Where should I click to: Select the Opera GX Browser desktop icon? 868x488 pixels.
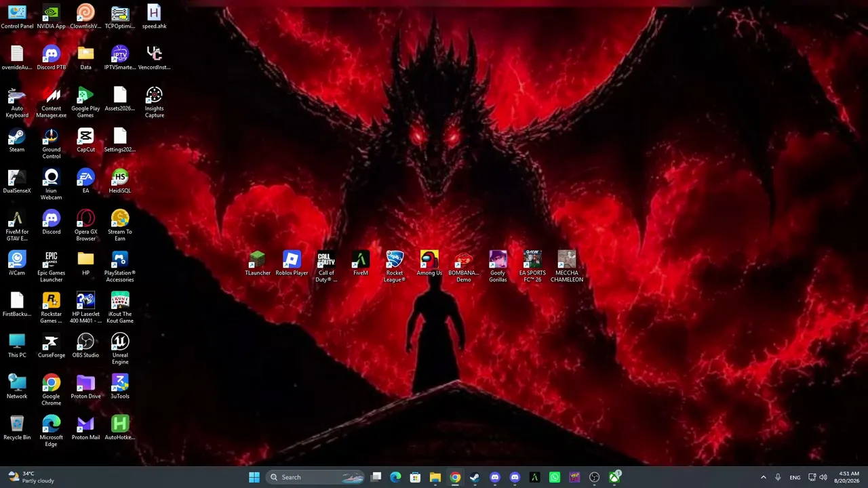click(85, 226)
